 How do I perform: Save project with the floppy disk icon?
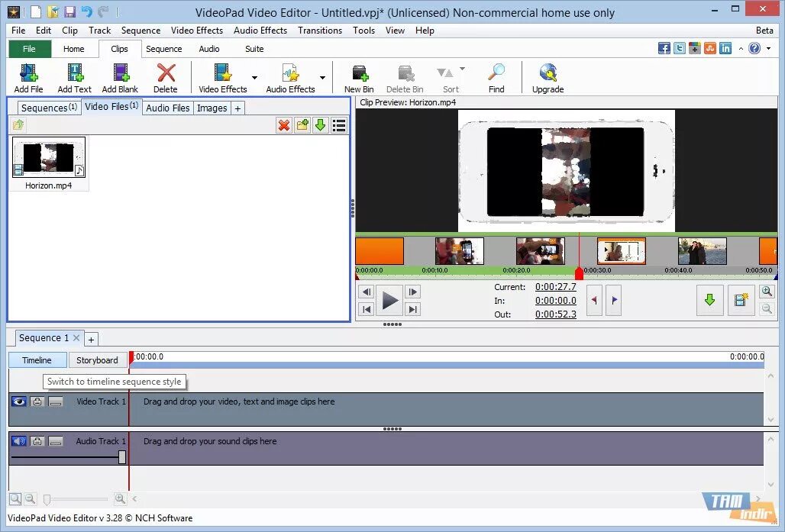69,12
